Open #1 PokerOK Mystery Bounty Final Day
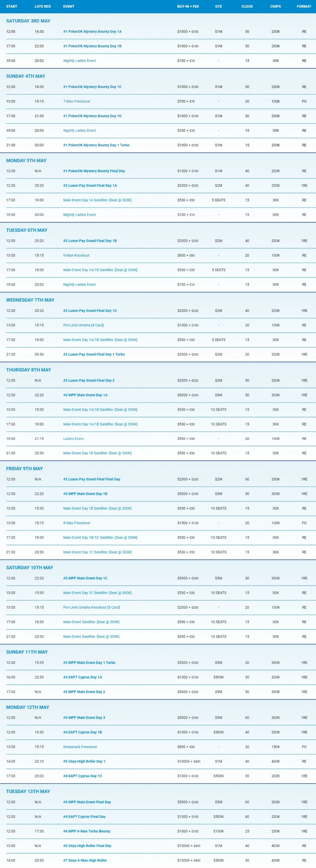 tap(94, 171)
